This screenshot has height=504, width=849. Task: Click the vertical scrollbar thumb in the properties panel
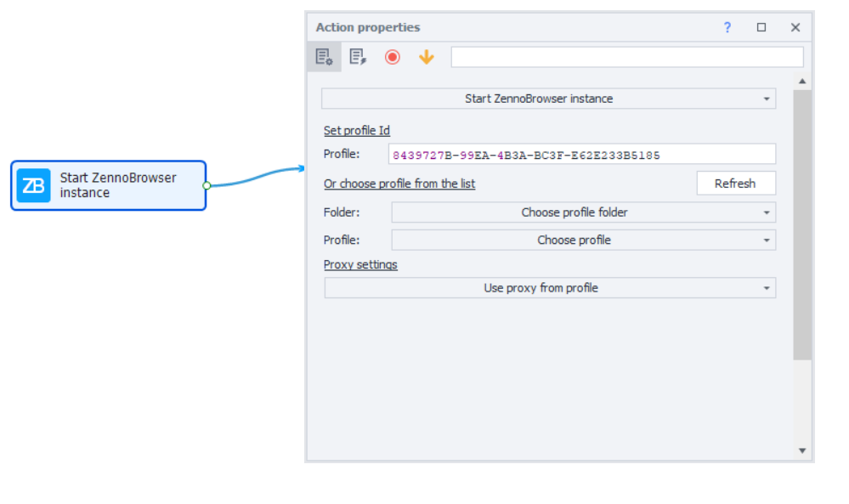[802, 221]
